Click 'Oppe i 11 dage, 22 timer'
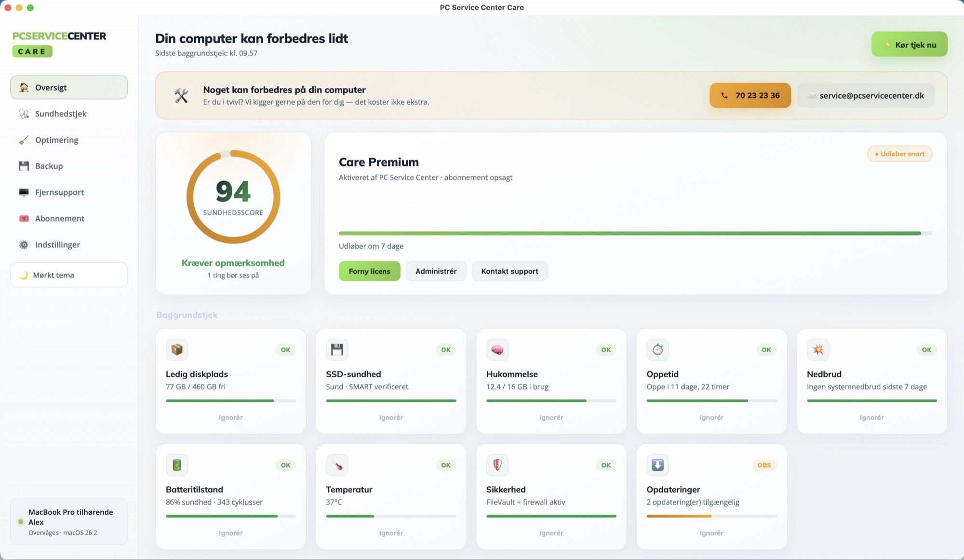 click(688, 387)
